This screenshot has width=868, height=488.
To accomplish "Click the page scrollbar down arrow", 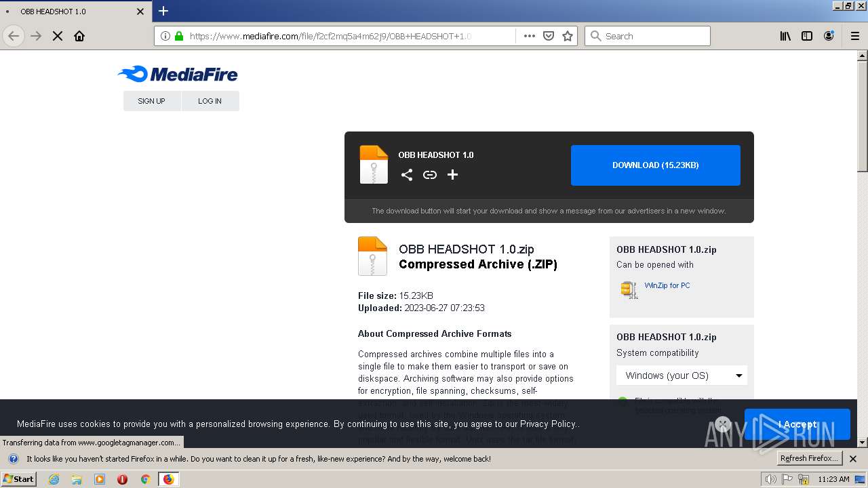I will 862,443.
